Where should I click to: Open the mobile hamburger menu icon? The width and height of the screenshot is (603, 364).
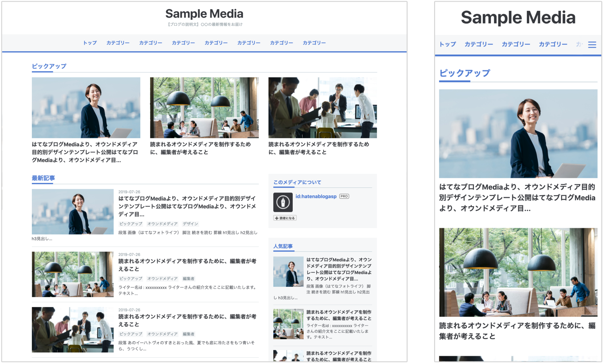point(592,45)
